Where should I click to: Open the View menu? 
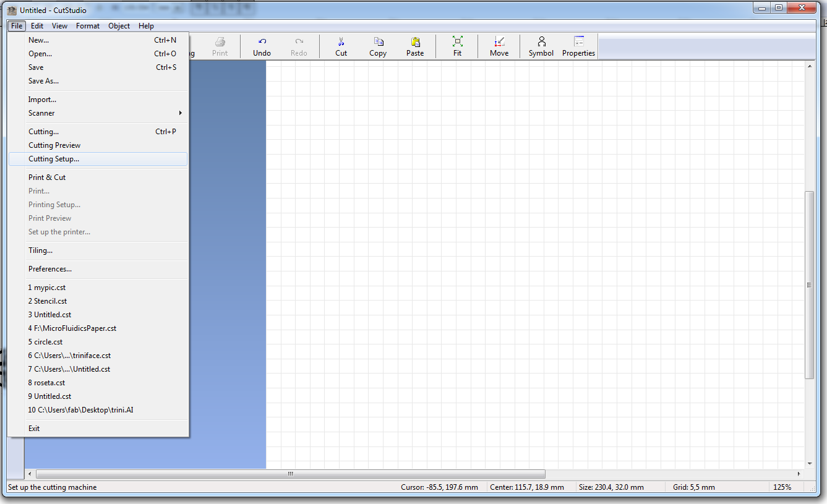coord(59,26)
